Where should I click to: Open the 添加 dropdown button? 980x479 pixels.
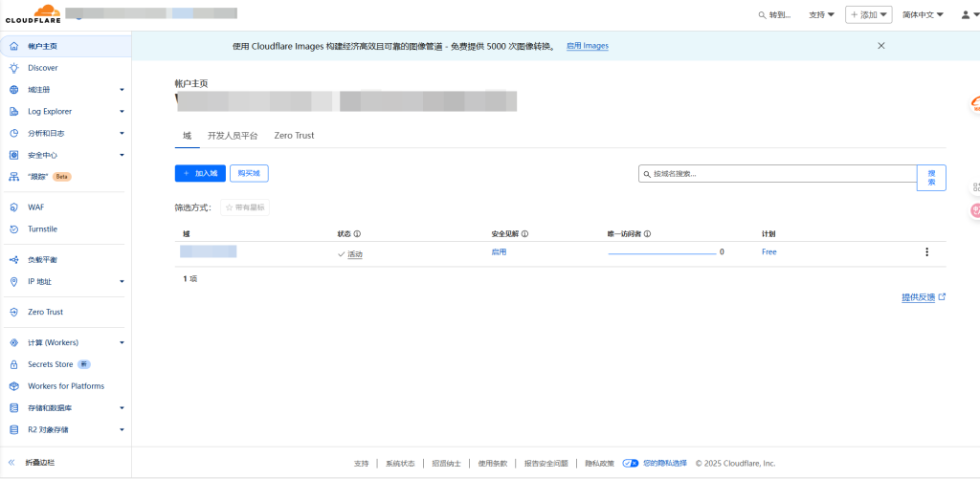coord(869,15)
